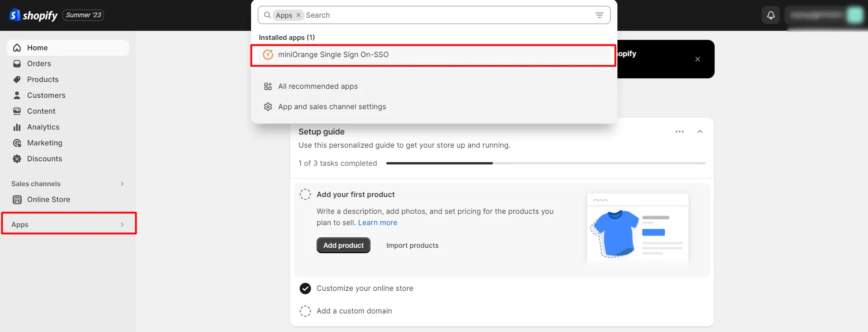The image size is (868, 332).
Task: Expand Sales channels chevron
Action: [x=122, y=183]
